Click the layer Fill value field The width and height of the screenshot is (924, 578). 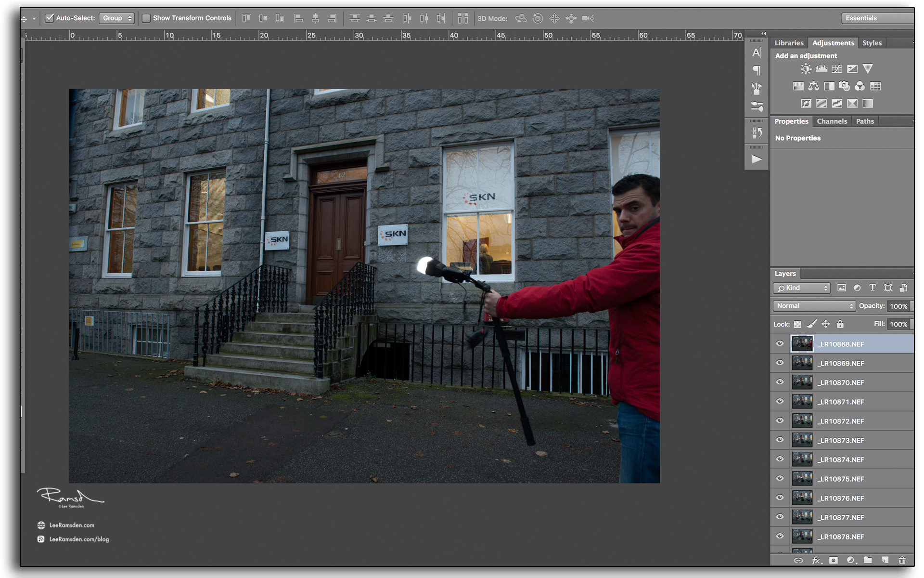[898, 324]
